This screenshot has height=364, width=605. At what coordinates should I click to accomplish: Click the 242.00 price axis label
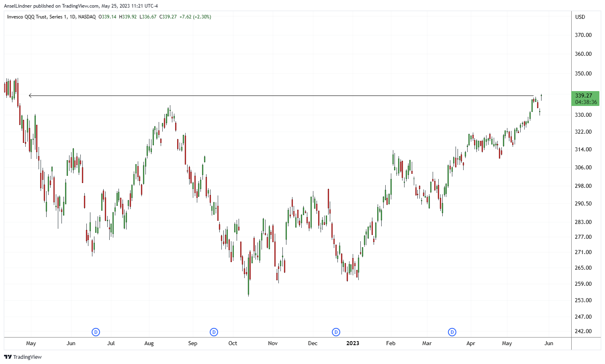point(583,331)
